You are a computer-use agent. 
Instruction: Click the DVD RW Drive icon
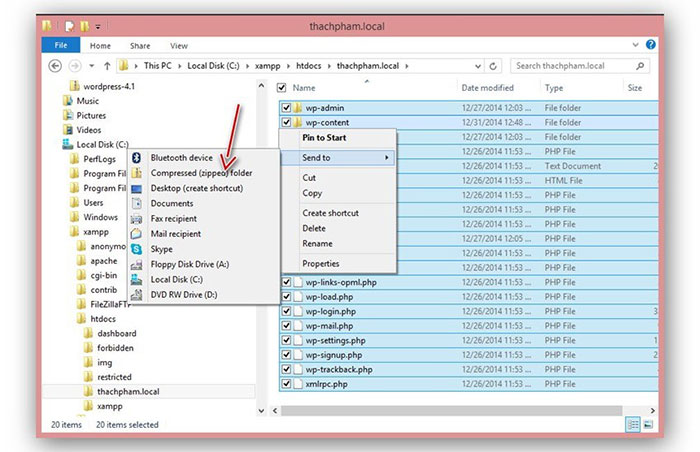pyautogui.click(x=137, y=295)
